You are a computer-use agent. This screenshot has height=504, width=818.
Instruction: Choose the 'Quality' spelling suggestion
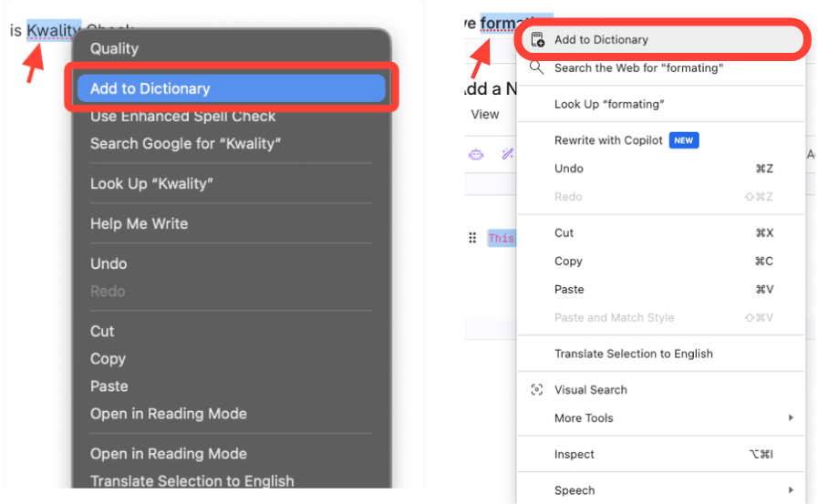[x=114, y=48]
